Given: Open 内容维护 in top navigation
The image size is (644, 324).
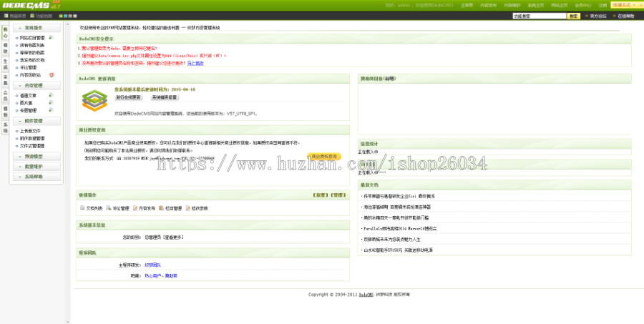Looking at the screenshot, I should (512, 5).
